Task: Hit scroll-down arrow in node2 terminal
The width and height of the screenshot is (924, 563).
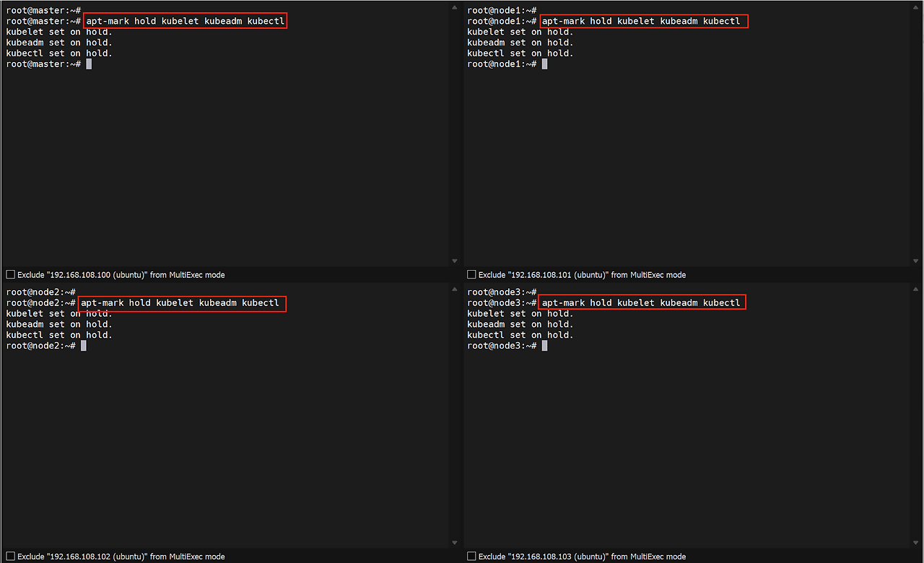Action: click(455, 543)
